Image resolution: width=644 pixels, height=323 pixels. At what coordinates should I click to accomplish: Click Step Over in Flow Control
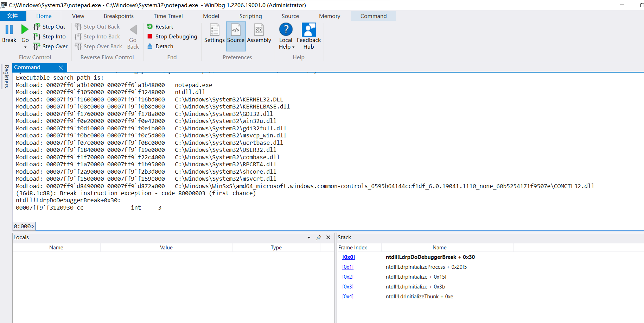point(51,46)
